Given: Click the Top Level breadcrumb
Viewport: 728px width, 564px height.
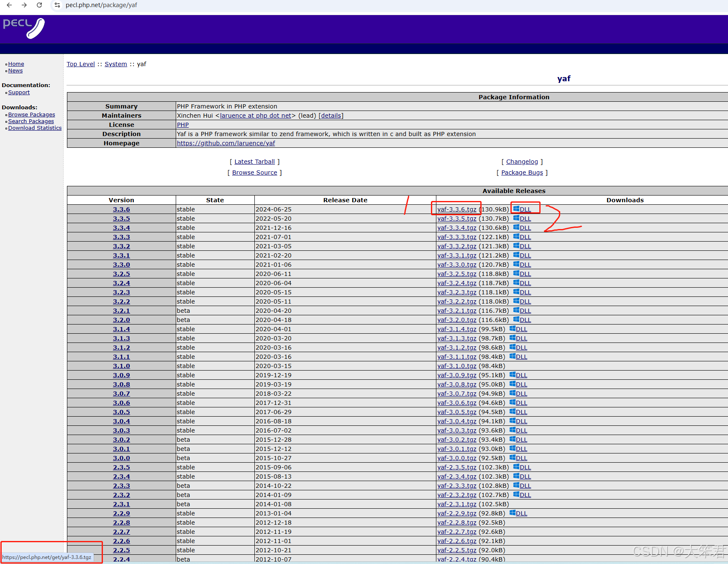Looking at the screenshot, I should 81,64.
